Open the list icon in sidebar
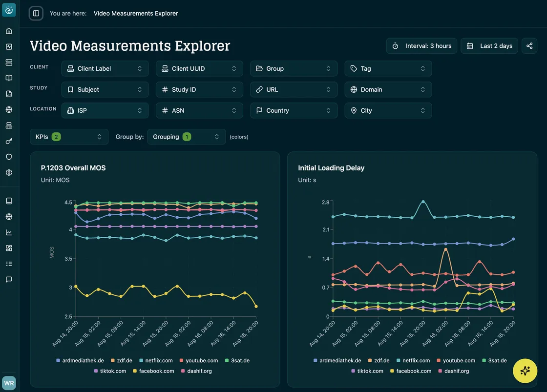Screen dimensions: 547x392 click(9, 264)
